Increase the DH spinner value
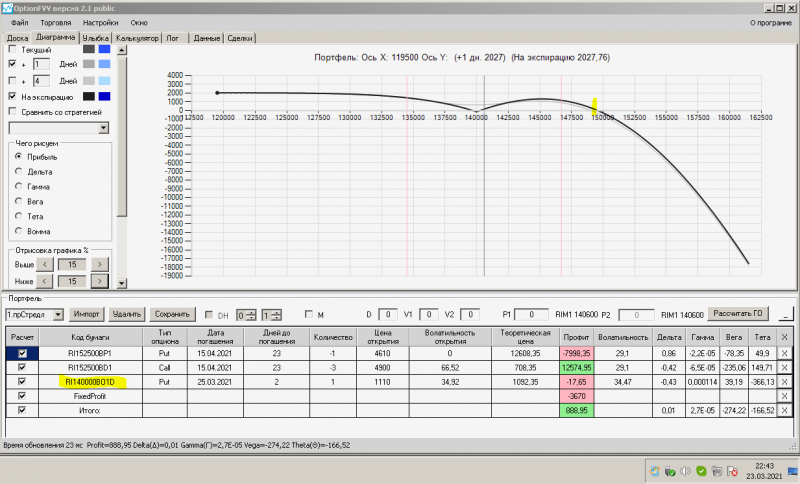Image resolution: width=800 pixels, height=484 pixels. pyautogui.click(x=251, y=312)
